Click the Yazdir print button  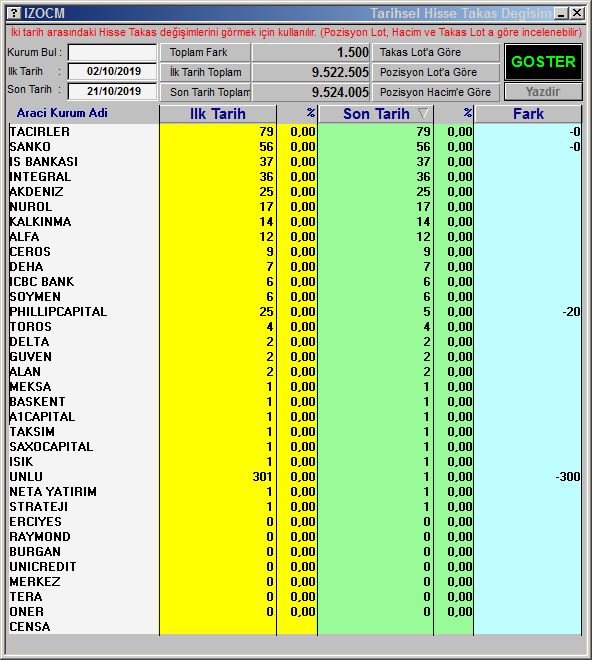543,91
